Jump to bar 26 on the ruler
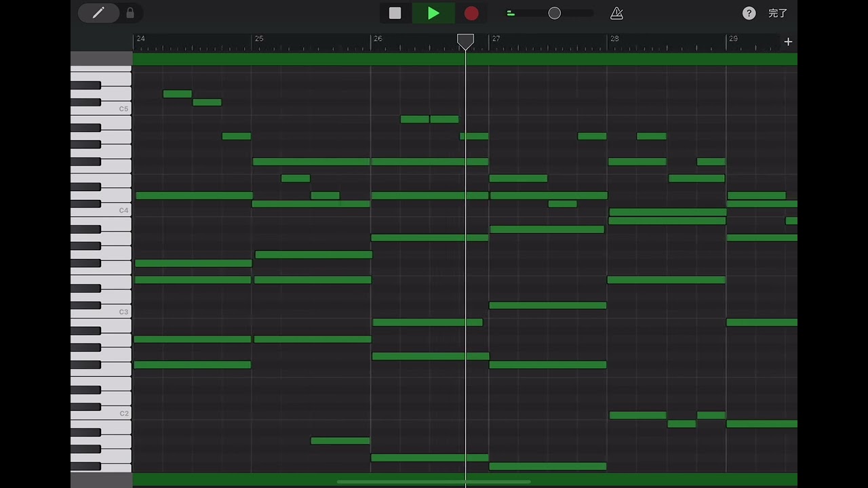 point(378,39)
